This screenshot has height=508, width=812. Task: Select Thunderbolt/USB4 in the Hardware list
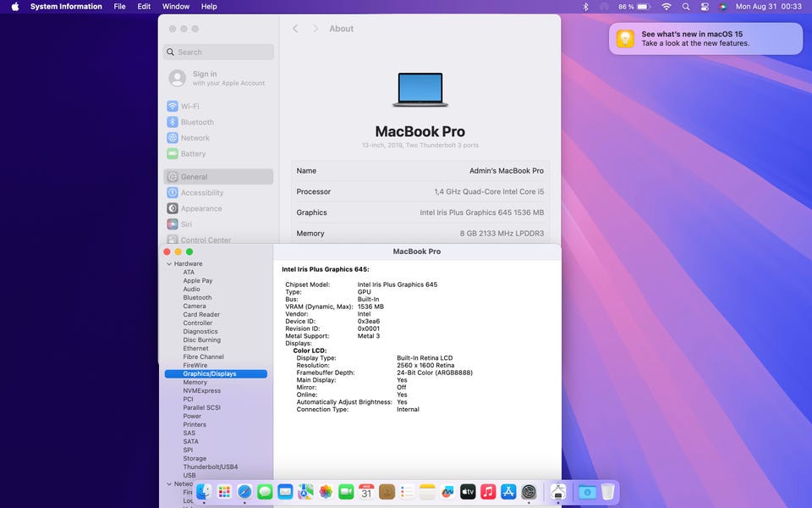coord(211,467)
